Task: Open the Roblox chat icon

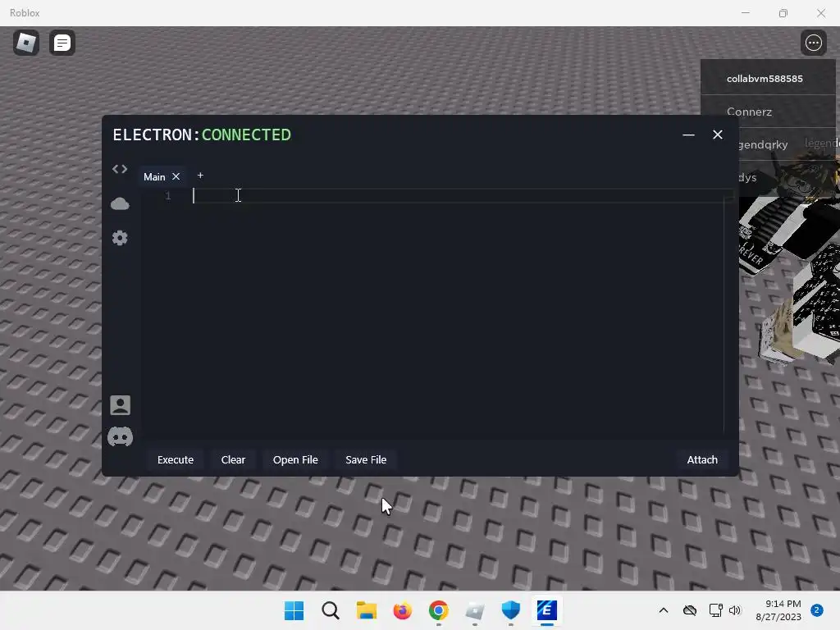Action: click(x=62, y=43)
